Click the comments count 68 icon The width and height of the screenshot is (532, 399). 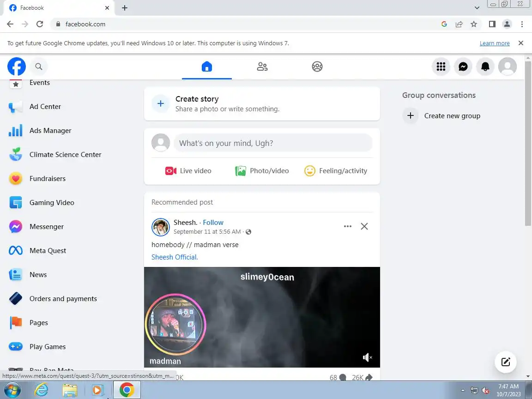pos(343,377)
